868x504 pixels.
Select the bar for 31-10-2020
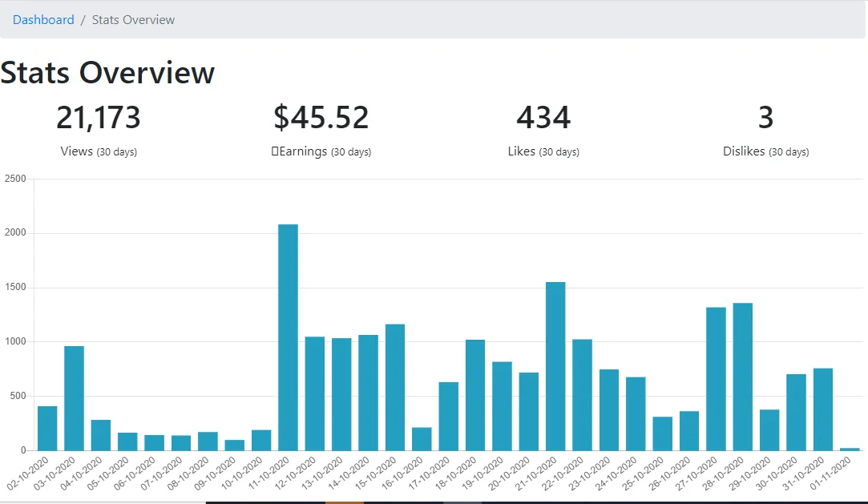point(823,409)
